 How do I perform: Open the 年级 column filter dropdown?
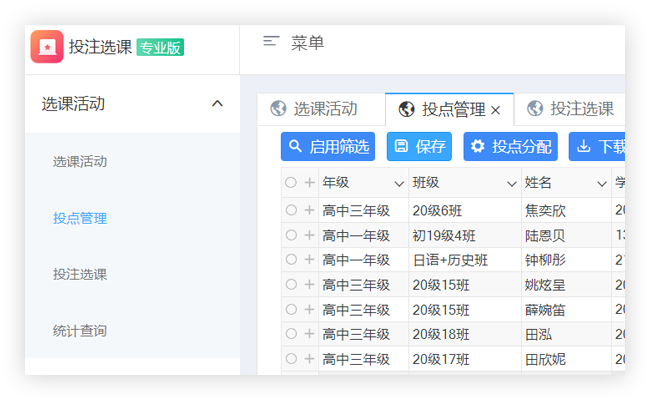pyautogui.click(x=399, y=184)
